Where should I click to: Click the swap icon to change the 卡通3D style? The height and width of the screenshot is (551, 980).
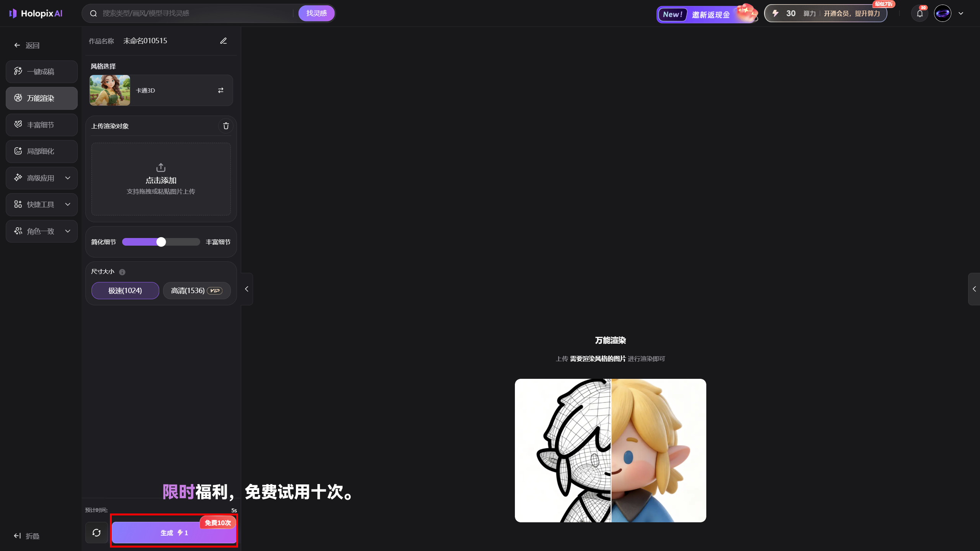pos(221,90)
